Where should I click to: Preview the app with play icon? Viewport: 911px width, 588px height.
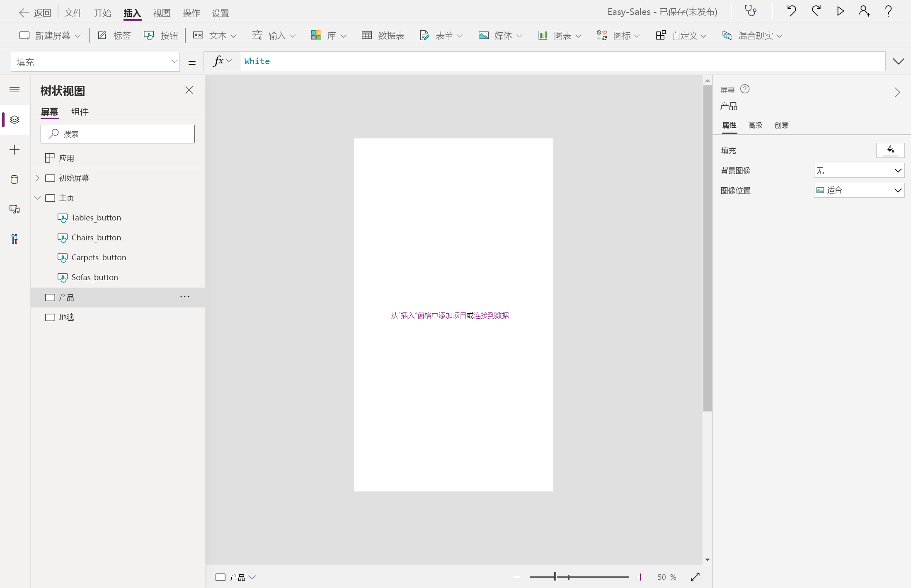pos(840,11)
